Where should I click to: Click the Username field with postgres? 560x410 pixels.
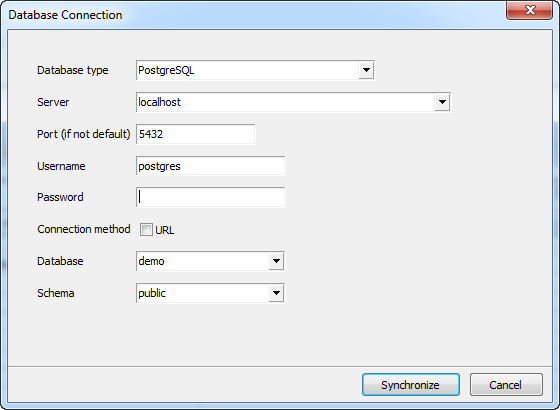click(210, 166)
